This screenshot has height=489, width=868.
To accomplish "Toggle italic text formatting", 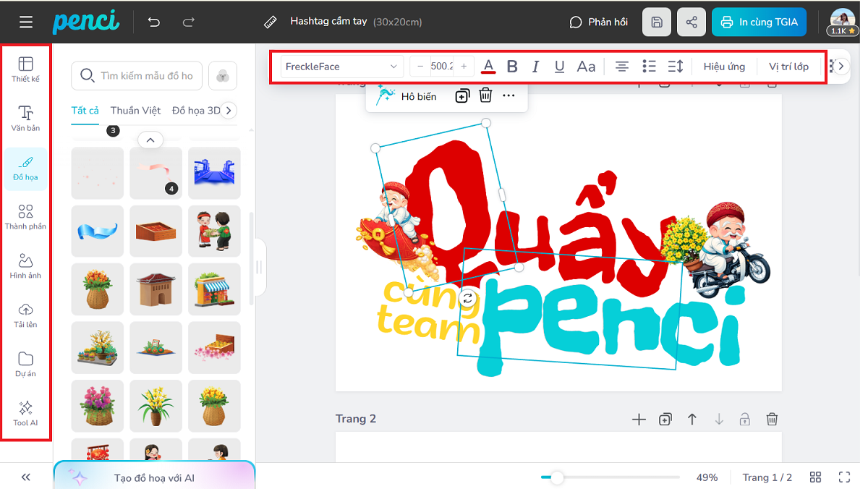I will click(535, 67).
